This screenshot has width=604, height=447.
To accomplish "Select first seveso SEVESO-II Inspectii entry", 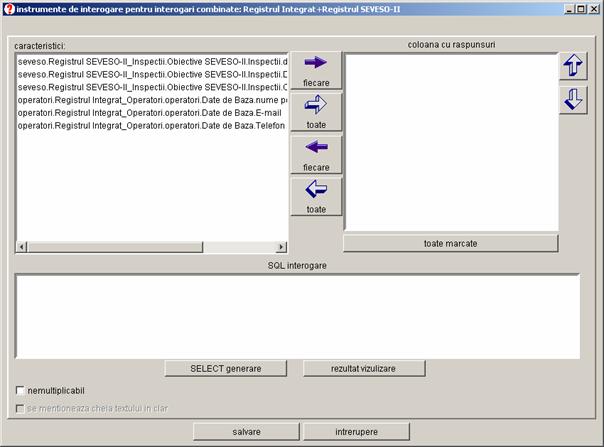I will [x=152, y=61].
